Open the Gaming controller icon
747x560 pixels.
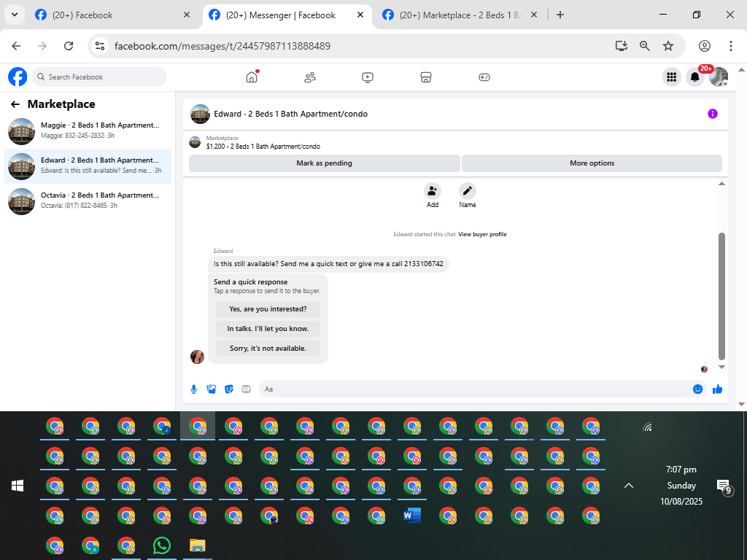point(484,77)
